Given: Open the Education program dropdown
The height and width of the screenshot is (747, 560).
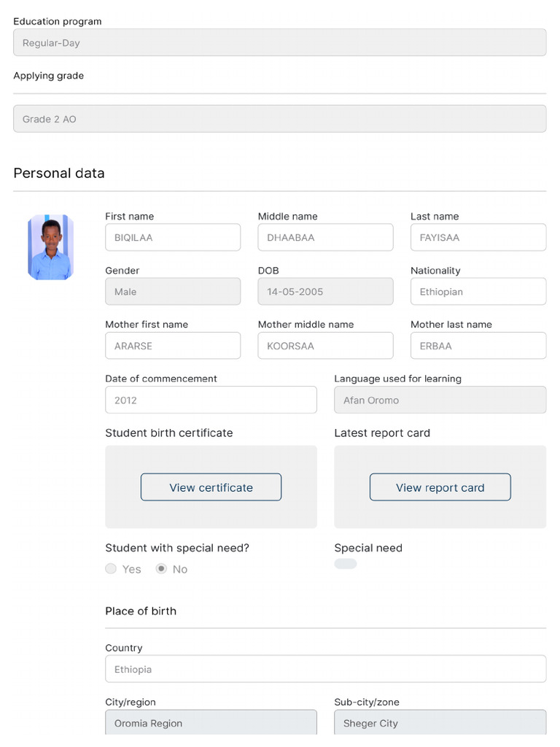Looking at the screenshot, I should click(x=279, y=43).
